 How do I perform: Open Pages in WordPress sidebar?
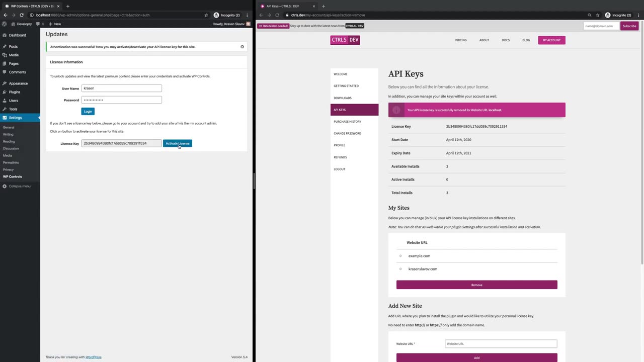14,63
